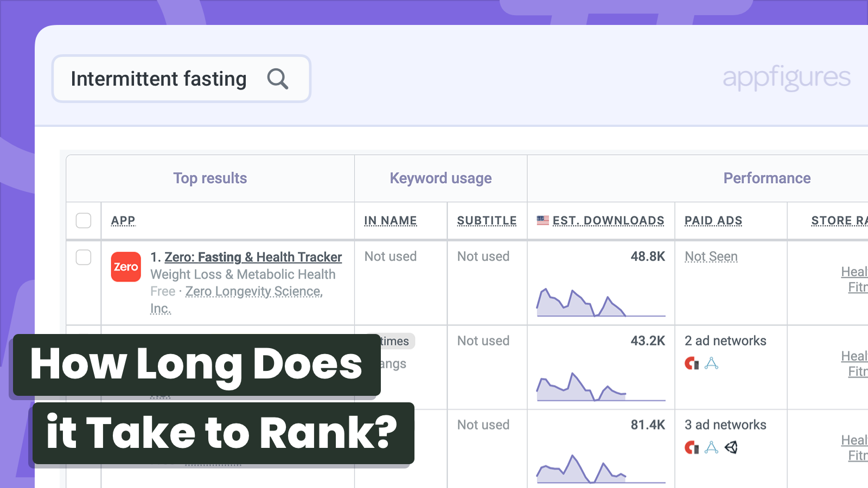Click the Unity ads icon in 3 ad networks row
868x488 pixels.
tap(731, 447)
